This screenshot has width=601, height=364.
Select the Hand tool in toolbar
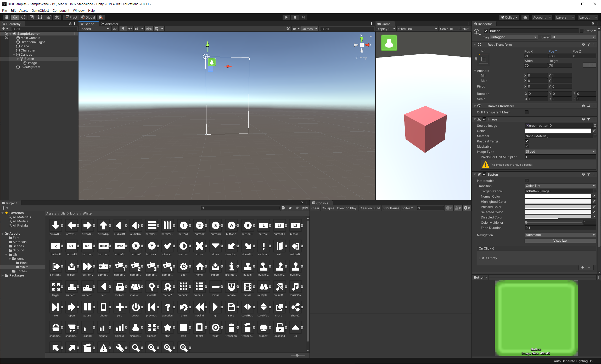7,17
